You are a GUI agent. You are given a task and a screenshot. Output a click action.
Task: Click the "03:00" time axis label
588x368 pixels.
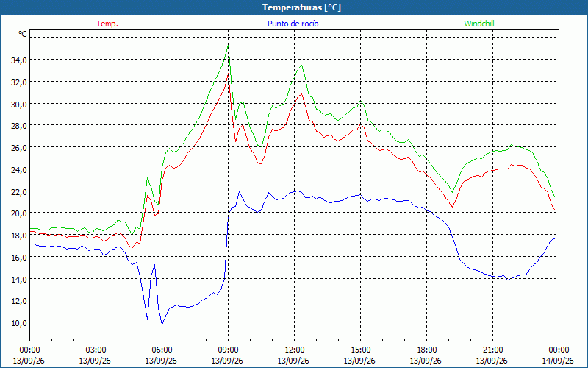pyautogui.click(x=96, y=350)
